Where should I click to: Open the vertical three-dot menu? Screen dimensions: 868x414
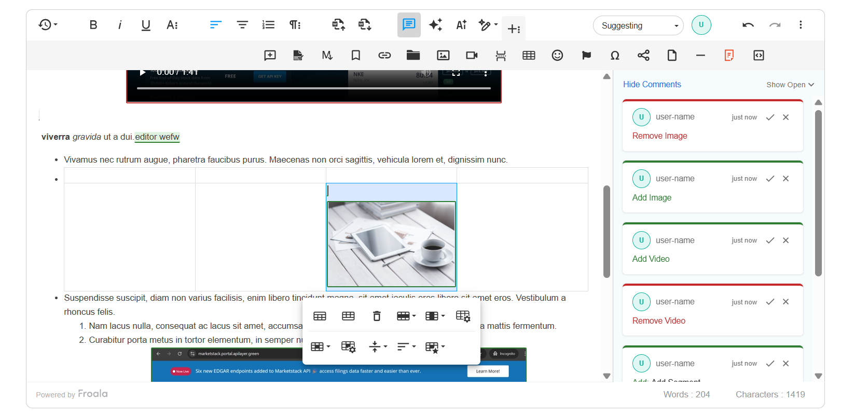point(801,25)
